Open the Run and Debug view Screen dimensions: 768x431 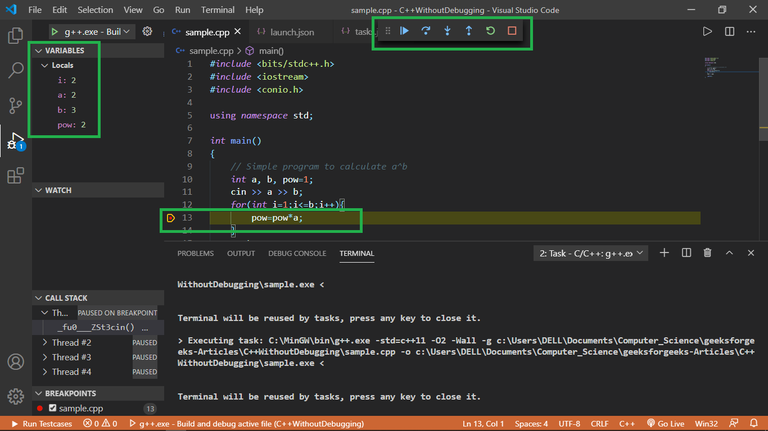pyautogui.click(x=16, y=141)
